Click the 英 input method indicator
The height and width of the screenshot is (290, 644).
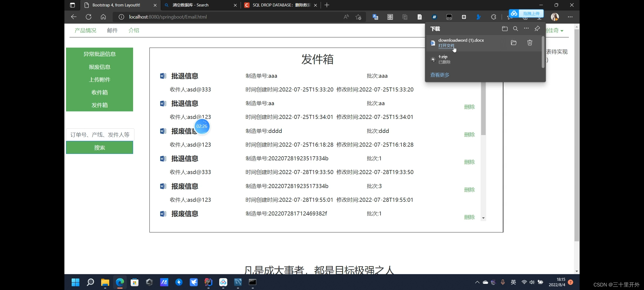point(513,282)
